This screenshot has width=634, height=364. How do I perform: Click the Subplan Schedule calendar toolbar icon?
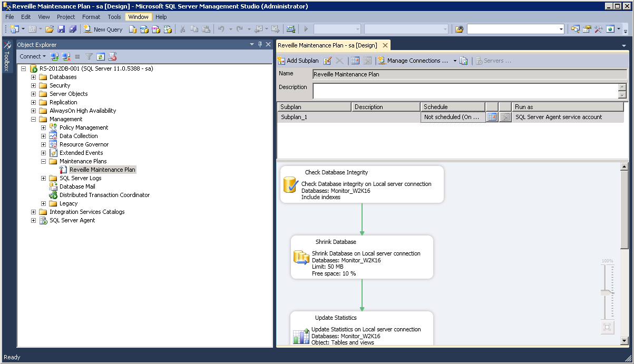pyautogui.click(x=355, y=61)
